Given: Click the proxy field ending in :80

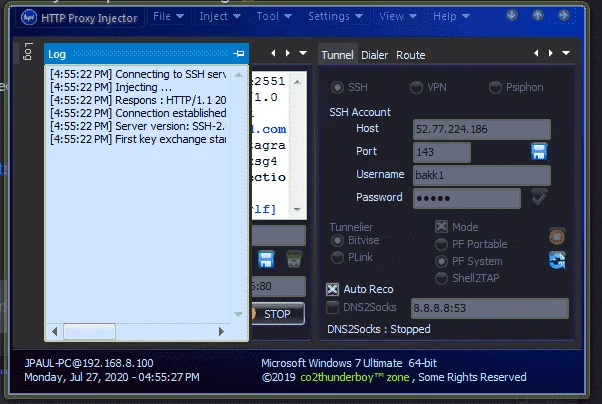Looking at the screenshot, I should tap(279, 286).
